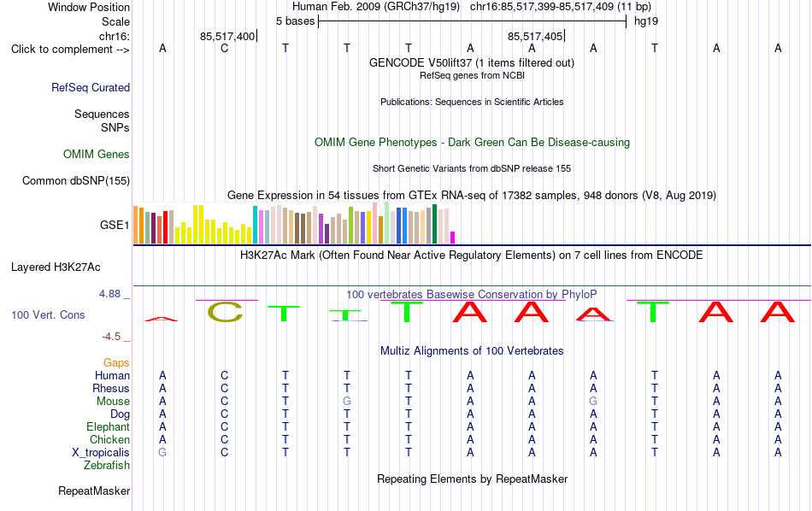This screenshot has width=812, height=511.
Task: Select the Dog species label
Action: point(120,414)
